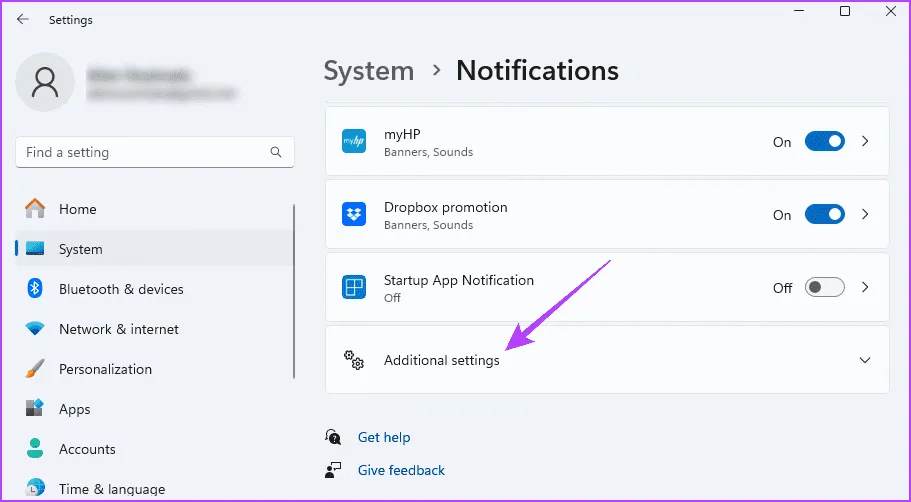Enable Startup App Notification toggle
This screenshot has height=502, width=911.
click(824, 288)
